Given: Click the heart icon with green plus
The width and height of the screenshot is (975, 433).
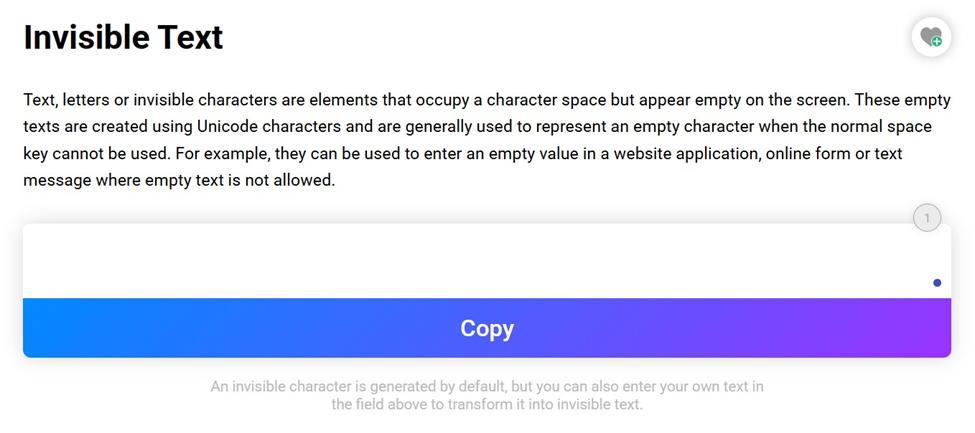Looking at the screenshot, I should (x=930, y=37).
